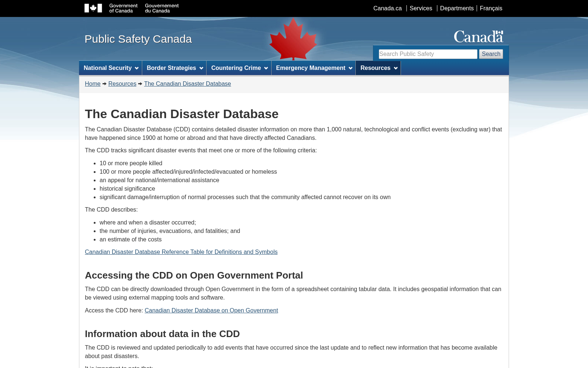Expand Resources menu chevron
Screen dimensions: 588x368
[x=395, y=68]
